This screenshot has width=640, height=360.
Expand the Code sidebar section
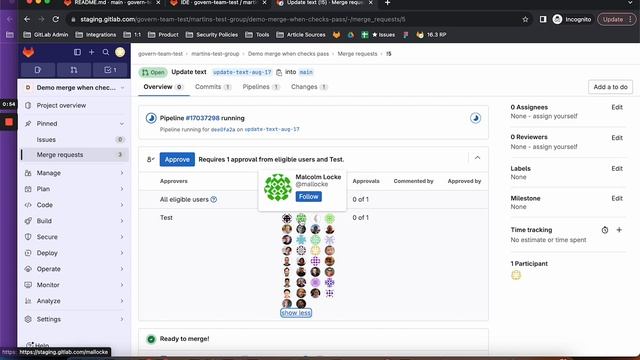click(74, 205)
